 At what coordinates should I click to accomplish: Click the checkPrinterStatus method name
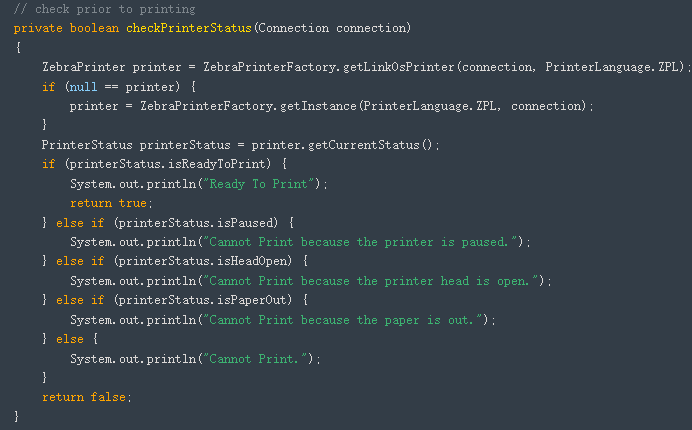click(x=189, y=27)
